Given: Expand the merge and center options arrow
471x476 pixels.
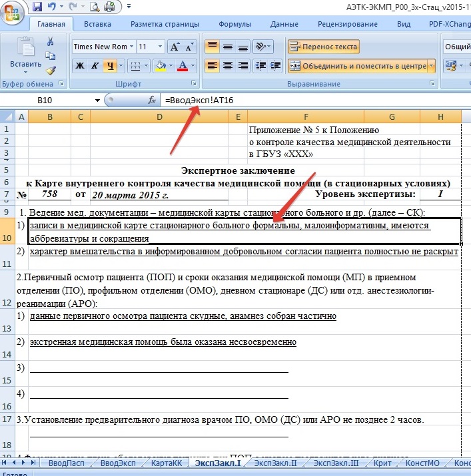Looking at the screenshot, I should 431,66.
